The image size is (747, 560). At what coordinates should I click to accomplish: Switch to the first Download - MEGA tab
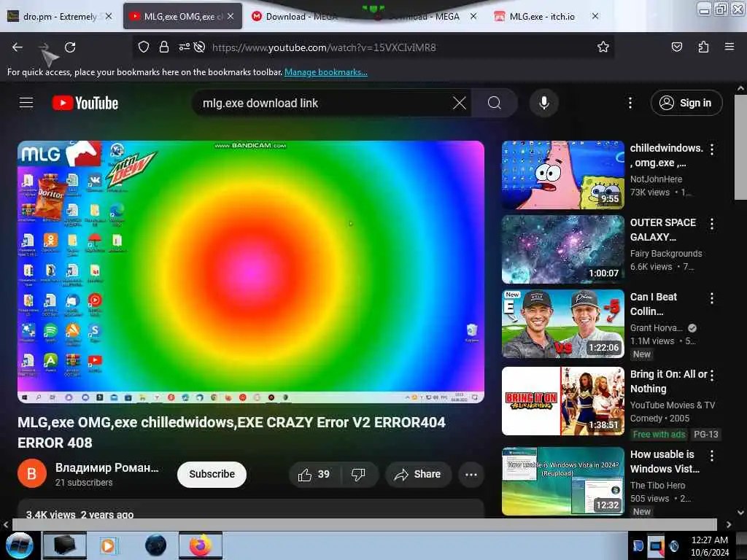pos(300,16)
